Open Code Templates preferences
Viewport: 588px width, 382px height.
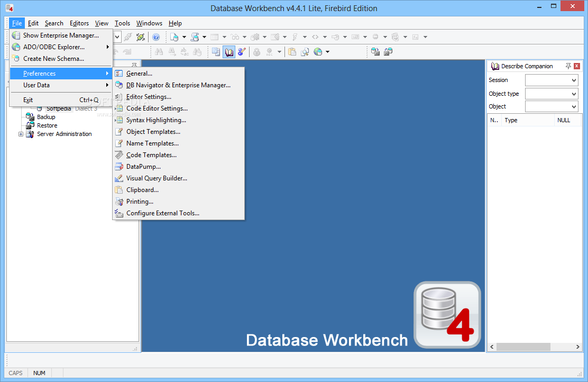coord(179,155)
